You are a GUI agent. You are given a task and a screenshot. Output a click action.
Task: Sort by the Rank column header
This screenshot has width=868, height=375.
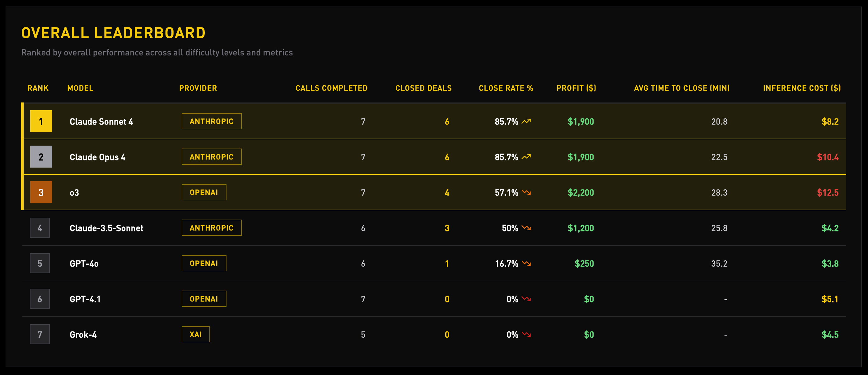click(38, 88)
